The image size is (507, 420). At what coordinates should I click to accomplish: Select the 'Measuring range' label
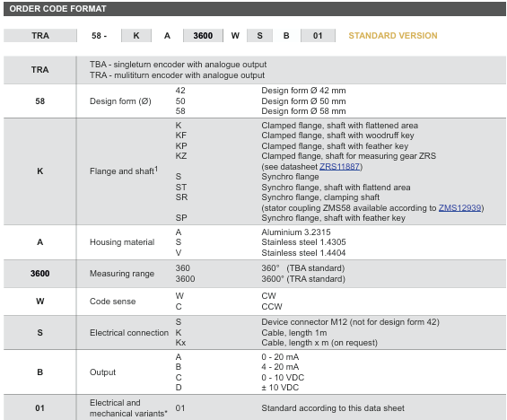coord(122,274)
